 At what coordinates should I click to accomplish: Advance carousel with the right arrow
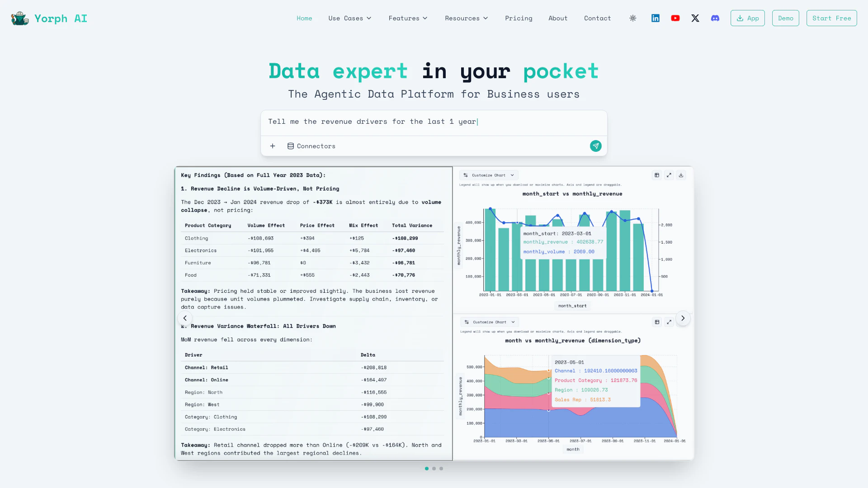point(683,318)
